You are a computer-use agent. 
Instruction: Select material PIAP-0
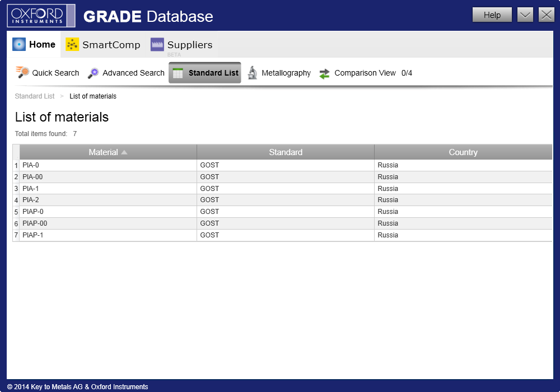coord(33,211)
